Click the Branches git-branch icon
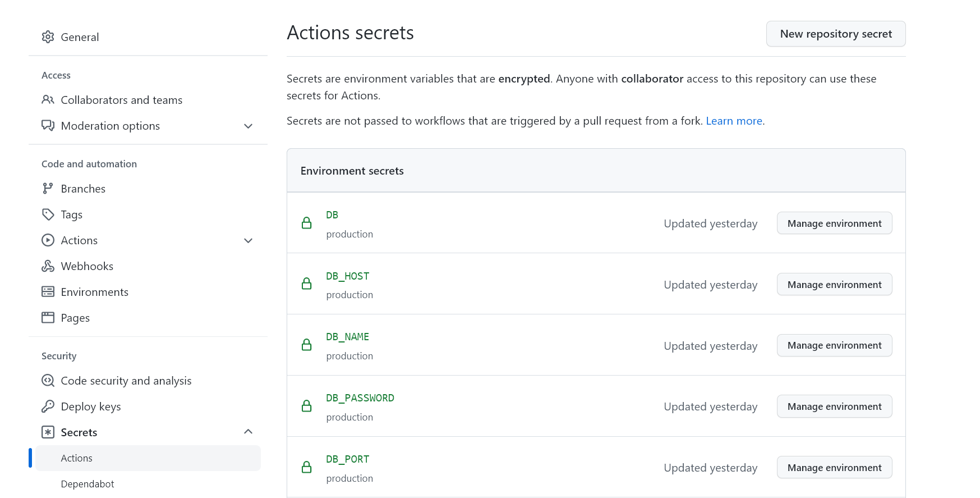980x498 pixels. tap(48, 189)
